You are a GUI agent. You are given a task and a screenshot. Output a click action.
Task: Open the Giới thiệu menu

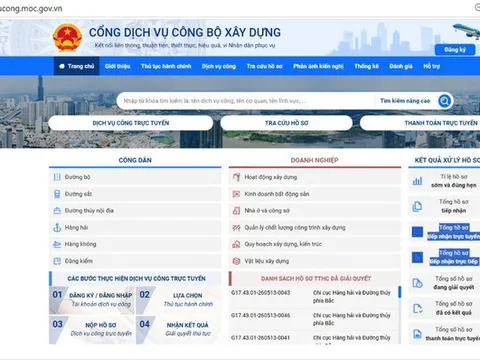(117, 66)
